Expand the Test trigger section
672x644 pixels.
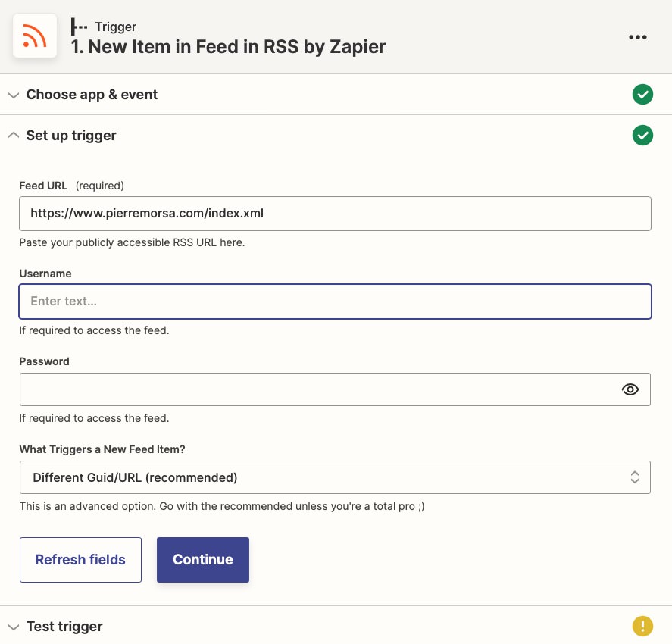[13, 627]
